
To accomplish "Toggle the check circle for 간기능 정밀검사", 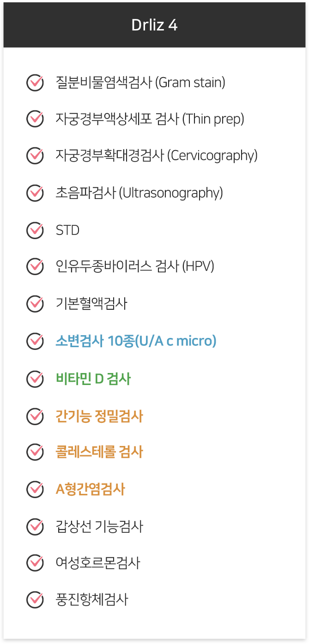I will [x=35, y=416].
